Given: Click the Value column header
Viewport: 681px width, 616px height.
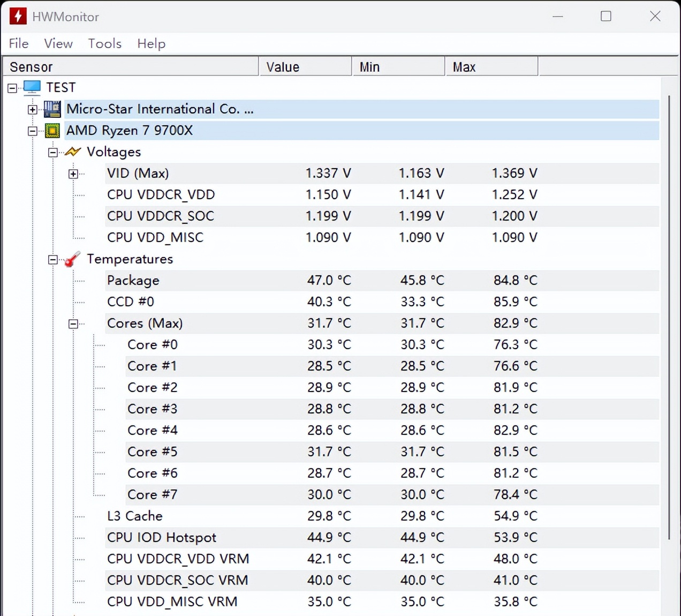Looking at the screenshot, I should [x=306, y=66].
